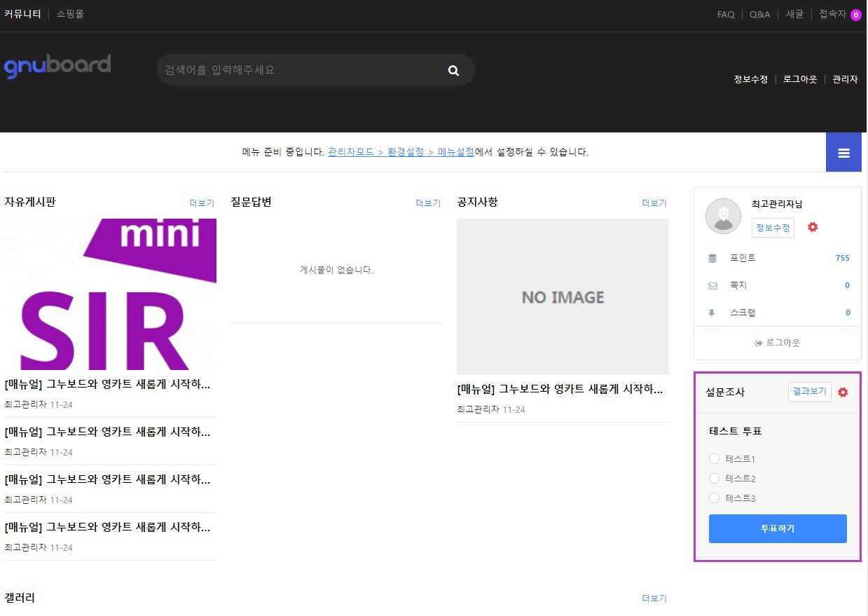Click the 쪽지 envelope icon
Image resolution: width=868 pixels, height=616 pixels.
coord(712,286)
